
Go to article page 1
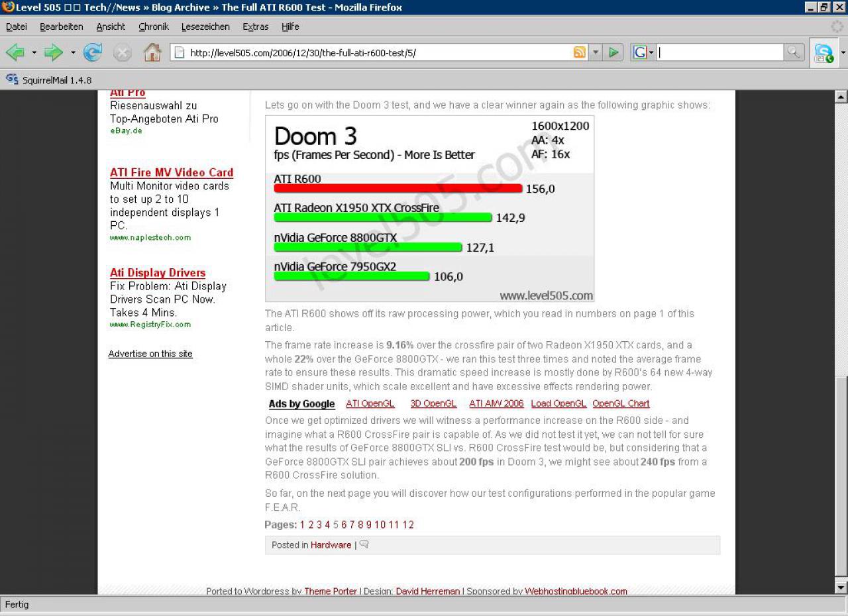(x=302, y=525)
